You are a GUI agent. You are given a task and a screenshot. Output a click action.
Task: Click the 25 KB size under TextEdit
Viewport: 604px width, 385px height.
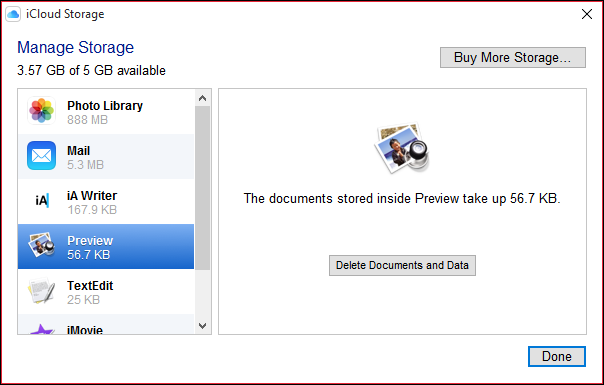tap(83, 300)
